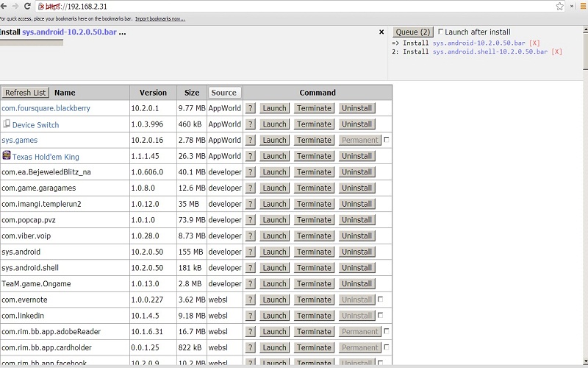Image resolution: width=588 pixels, height=368 pixels.
Task: Show info '?' for com.ea.BejeweledBlitz_na
Action: pyautogui.click(x=250, y=172)
